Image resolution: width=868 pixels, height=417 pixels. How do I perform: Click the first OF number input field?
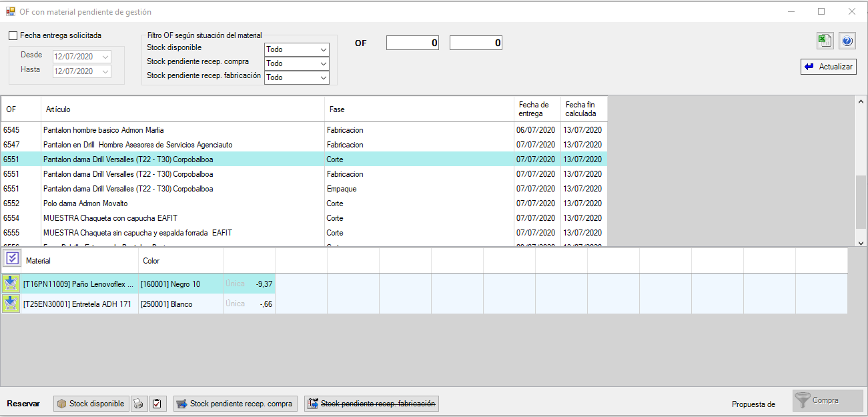[413, 43]
